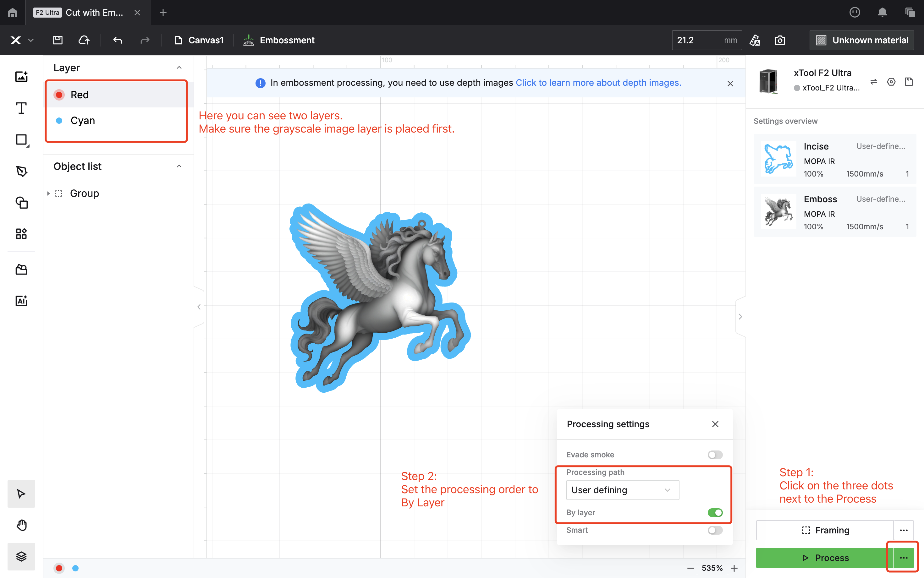Follow the depth images learn more link
Viewport: 924px width, 578px height.
tap(598, 83)
